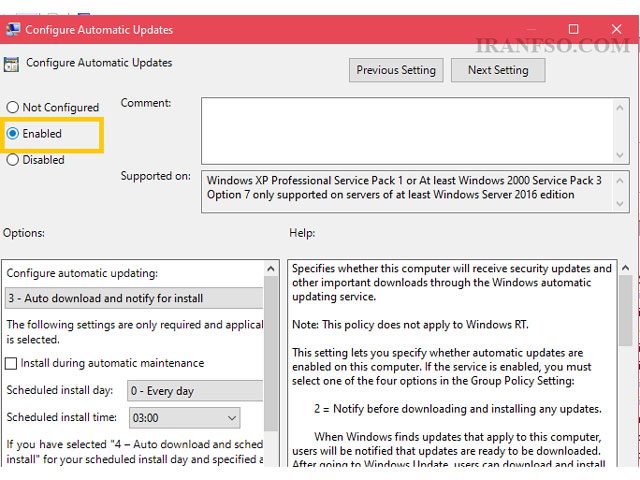Click the Help pane scrollbar thumb

tap(625, 311)
